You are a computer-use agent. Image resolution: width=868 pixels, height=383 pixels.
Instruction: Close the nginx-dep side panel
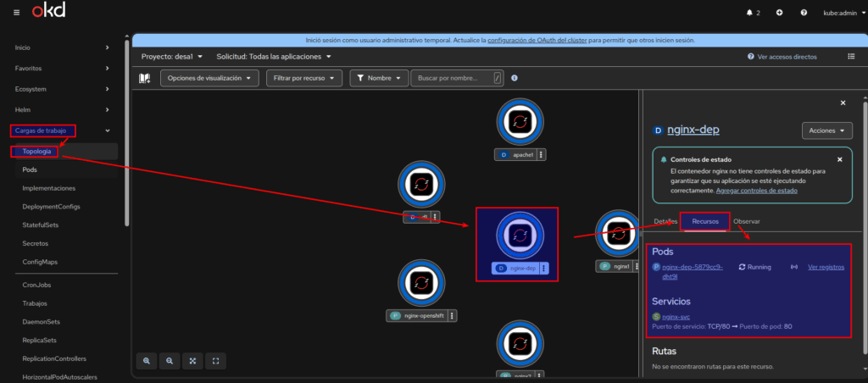[x=843, y=103]
